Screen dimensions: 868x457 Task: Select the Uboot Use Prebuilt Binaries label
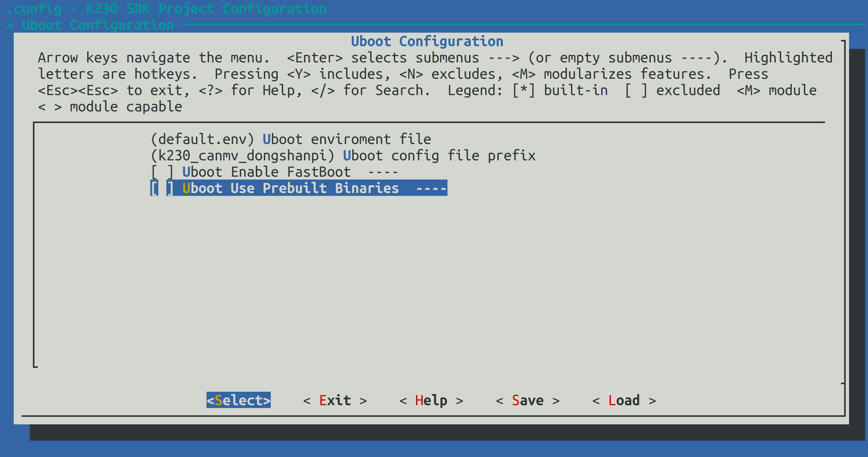[x=290, y=188]
